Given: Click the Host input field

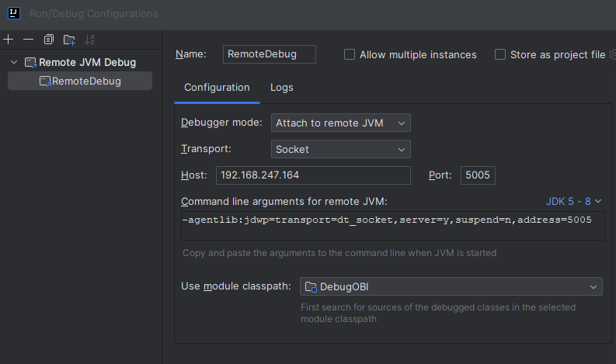Looking at the screenshot, I should pyautogui.click(x=313, y=175).
